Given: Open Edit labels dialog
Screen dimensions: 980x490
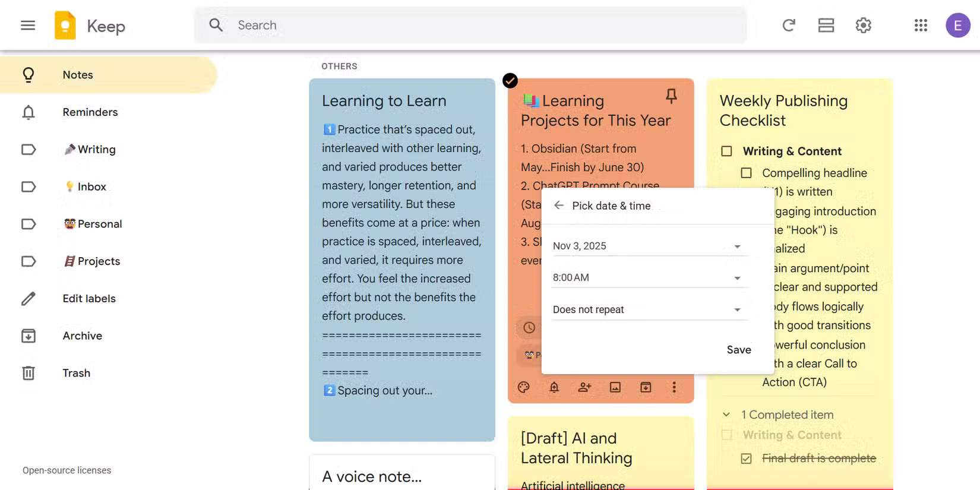Looking at the screenshot, I should coord(108,299).
